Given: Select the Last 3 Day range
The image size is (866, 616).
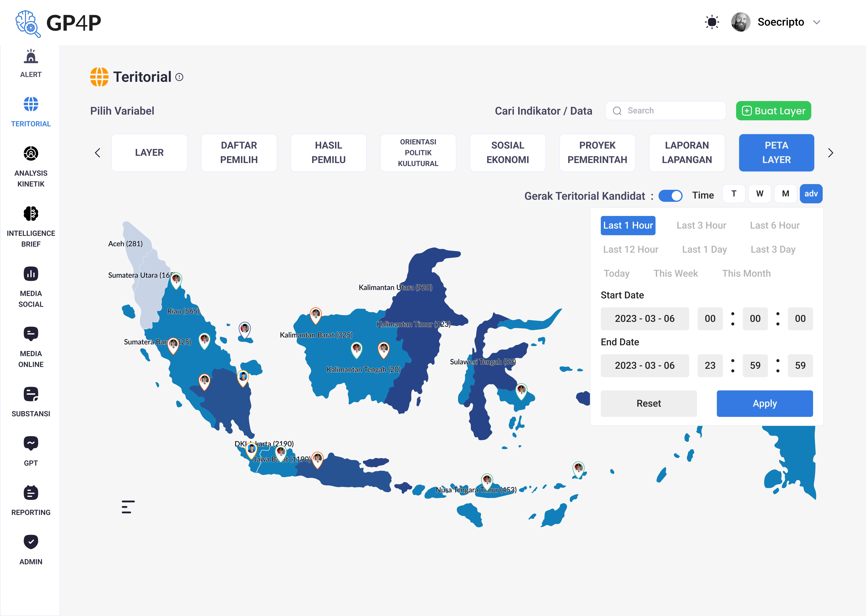Looking at the screenshot, I should pyautogui.click(x=773, y=250).
